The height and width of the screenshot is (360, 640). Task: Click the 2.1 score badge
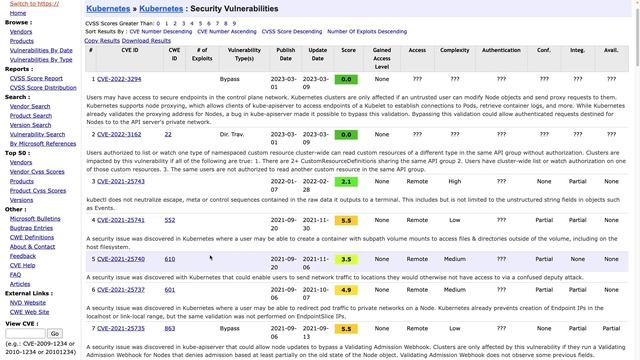pos(346,182)
